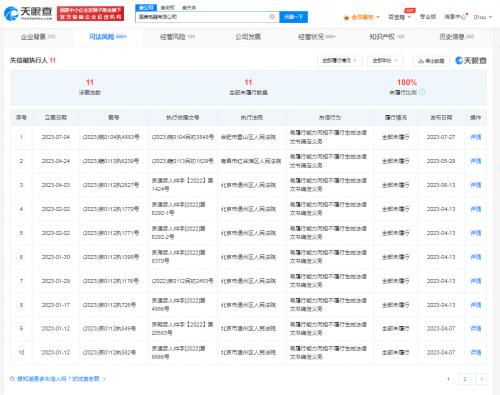Open the 经营状况 tab
The height and width of the screenshot is (395, 500).
click(x=317, y=37)
